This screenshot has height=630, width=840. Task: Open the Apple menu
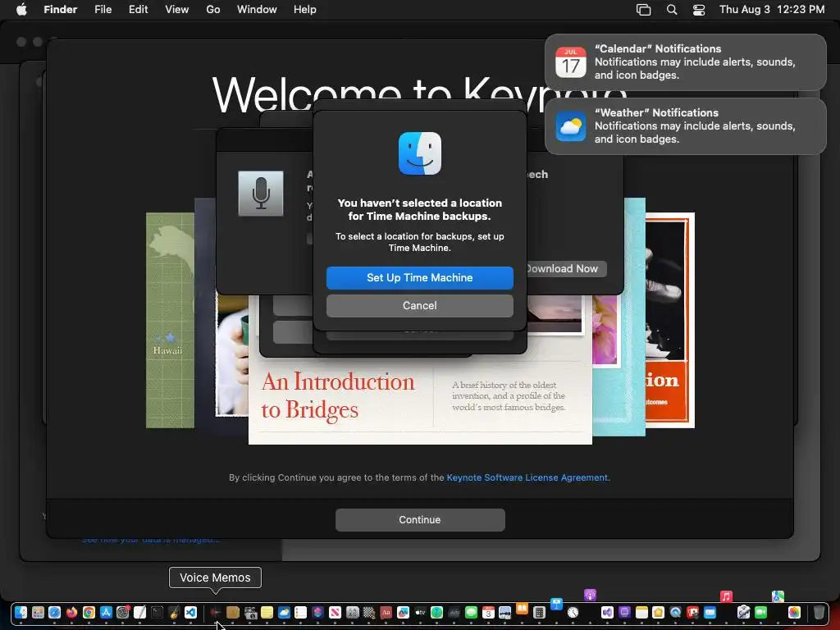pos(21,10)
